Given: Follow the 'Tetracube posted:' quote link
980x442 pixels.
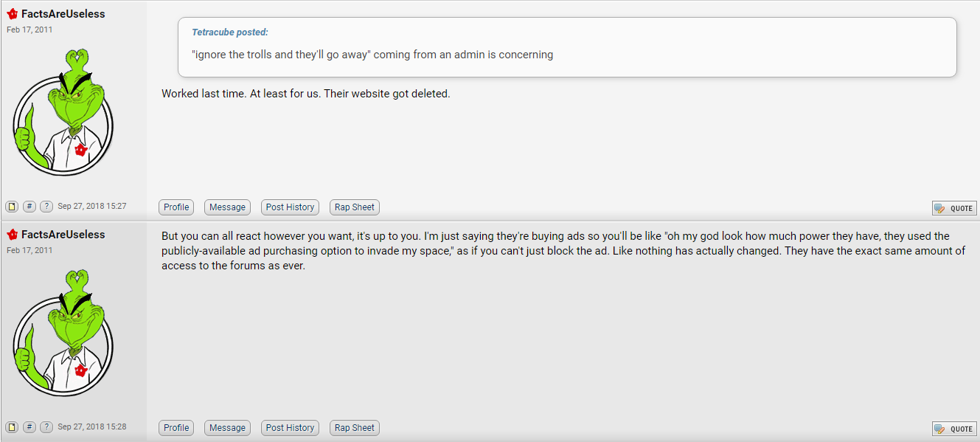Looking at the screenshot, I should tap(230, 32).
